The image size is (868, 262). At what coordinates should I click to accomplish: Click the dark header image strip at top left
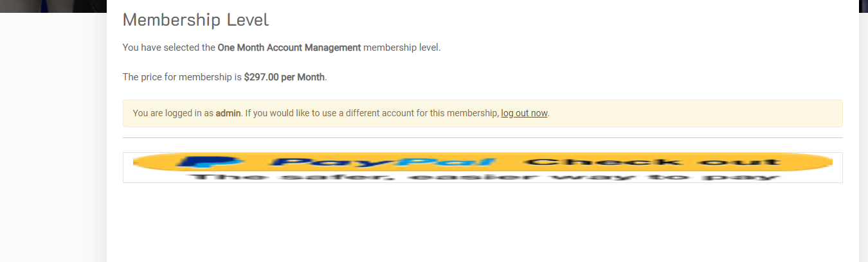53,6
